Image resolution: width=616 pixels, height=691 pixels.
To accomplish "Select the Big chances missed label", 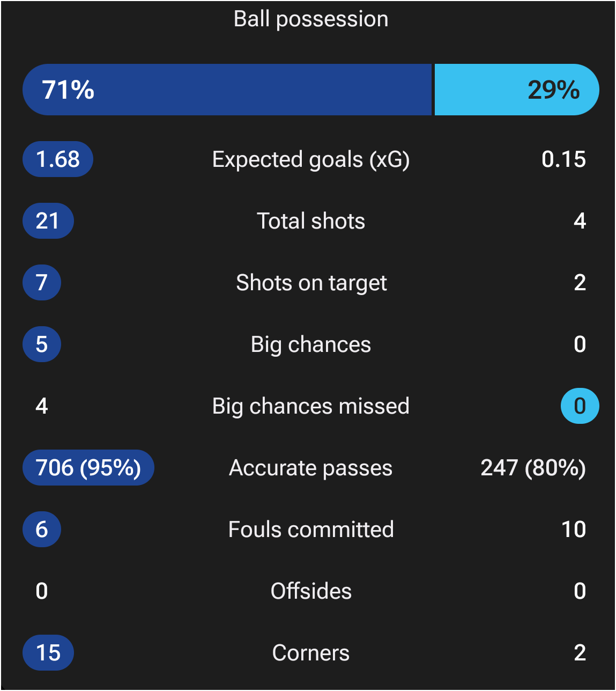I will [311, 406].
